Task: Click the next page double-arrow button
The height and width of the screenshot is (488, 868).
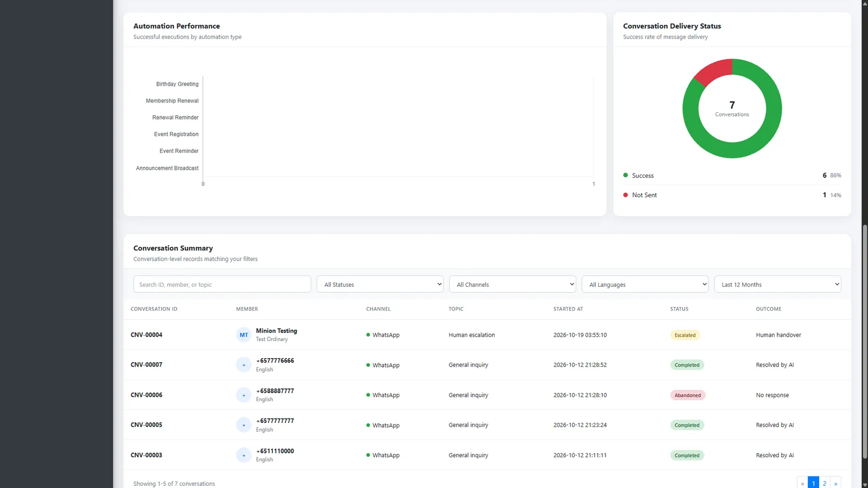Action: pos(835,483)
